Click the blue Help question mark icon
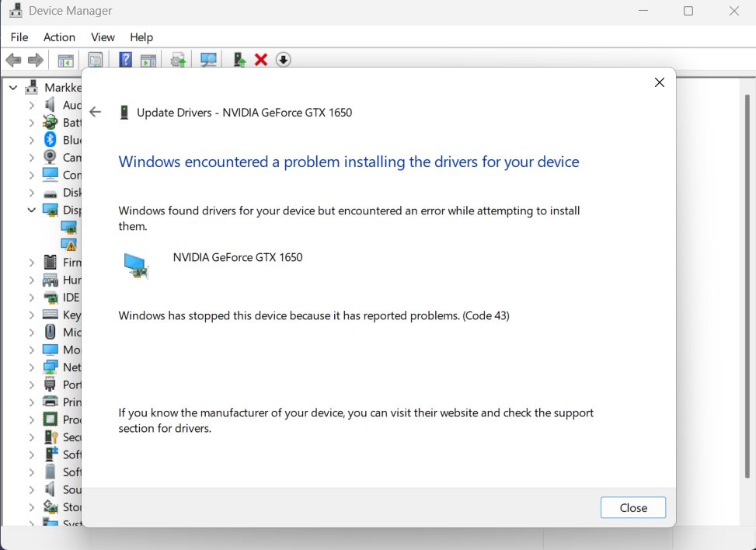Viewport: 756px width, 550px height. coord(125,60)
